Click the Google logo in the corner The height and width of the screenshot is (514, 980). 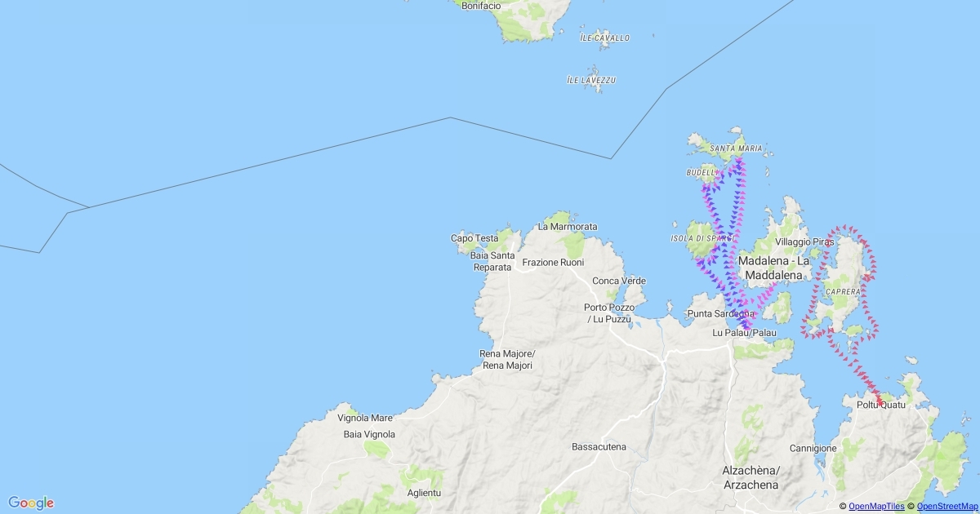pos(31,503)
